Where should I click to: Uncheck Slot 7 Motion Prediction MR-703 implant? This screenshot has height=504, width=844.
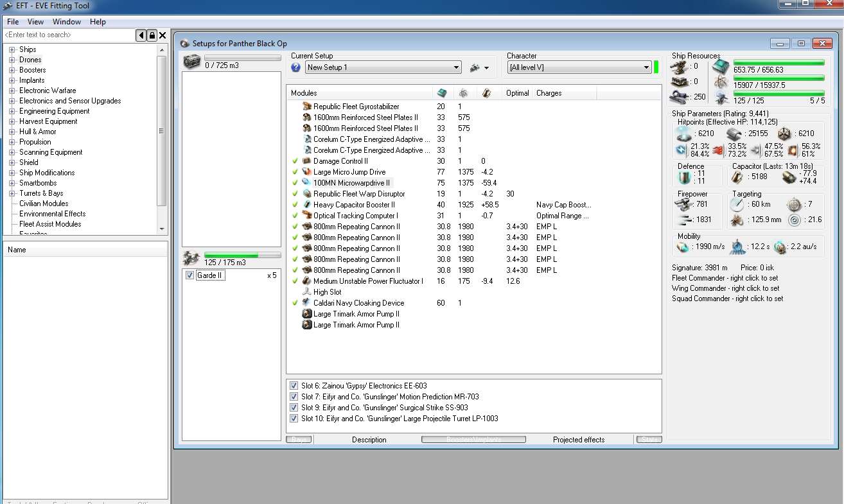coord(294,397)
